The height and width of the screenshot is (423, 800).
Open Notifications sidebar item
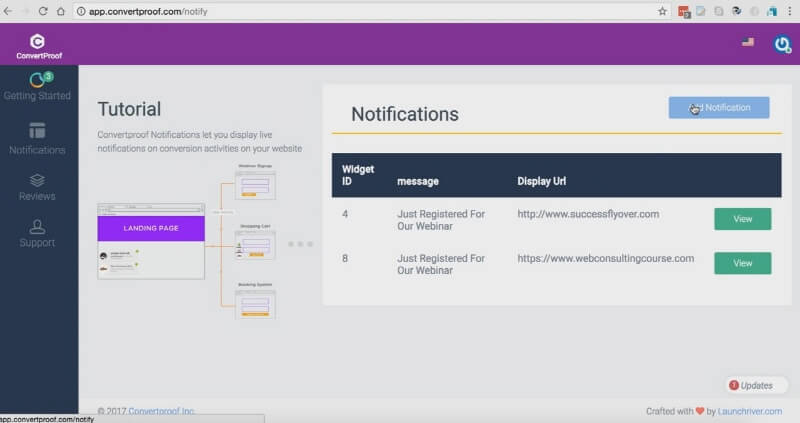[x=37, y=138]
